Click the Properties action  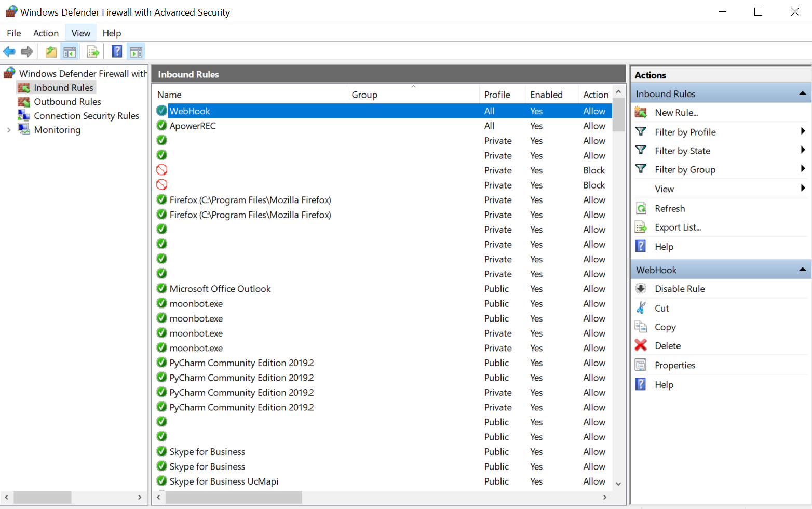point(675,365)
